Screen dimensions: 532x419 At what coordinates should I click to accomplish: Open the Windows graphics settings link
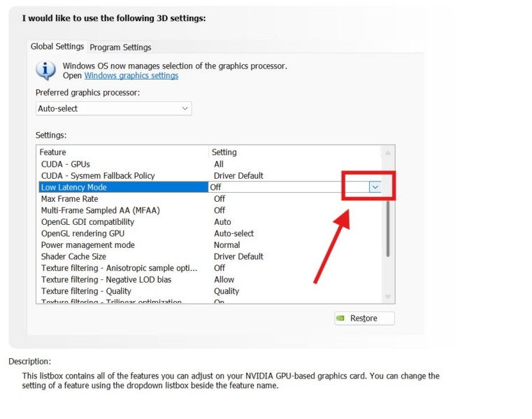click(131, 75)
